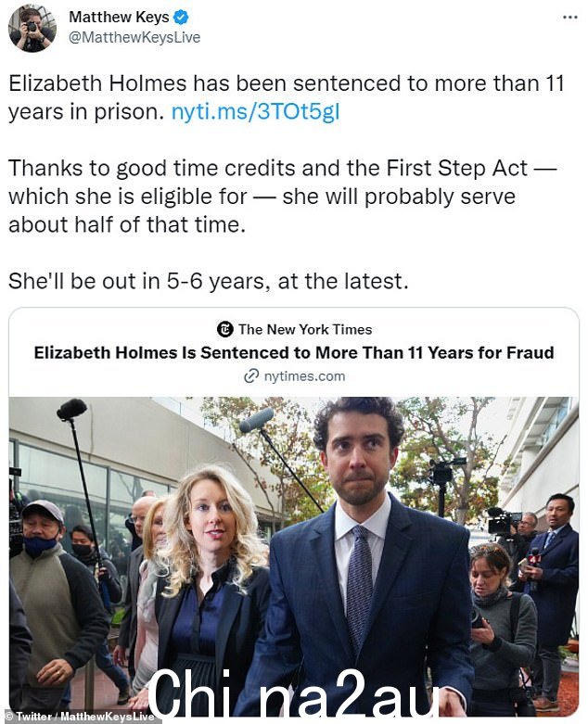588x724 pixels.
Task: Click the boom microphone at photo top left
Action: tap(72, 409)
